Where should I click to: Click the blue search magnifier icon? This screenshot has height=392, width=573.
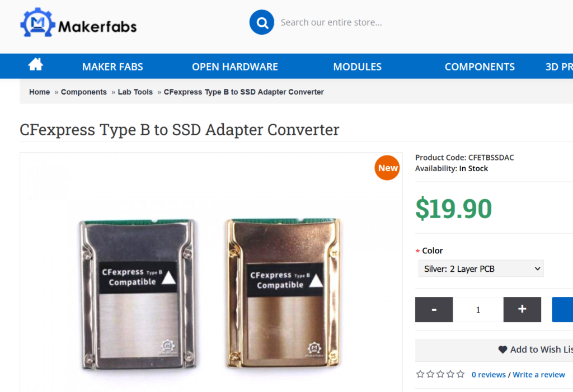(261, 22)
